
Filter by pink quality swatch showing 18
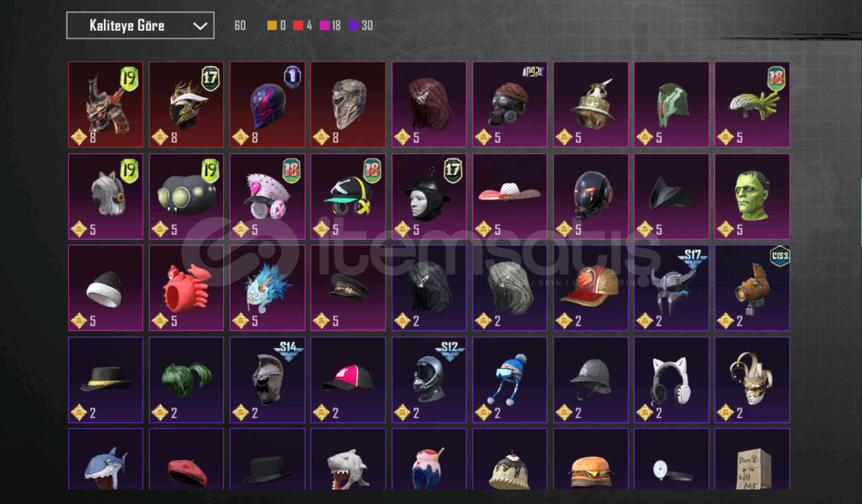pos(324,26)
